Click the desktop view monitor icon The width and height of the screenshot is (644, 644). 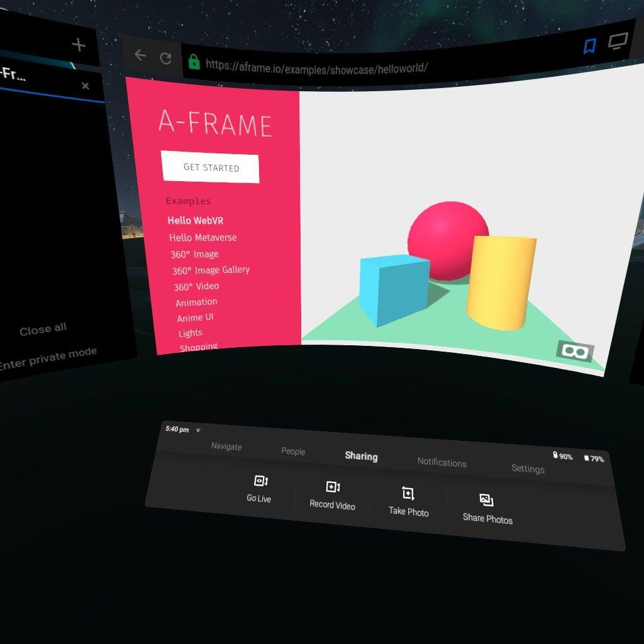[x=618, y=41]
